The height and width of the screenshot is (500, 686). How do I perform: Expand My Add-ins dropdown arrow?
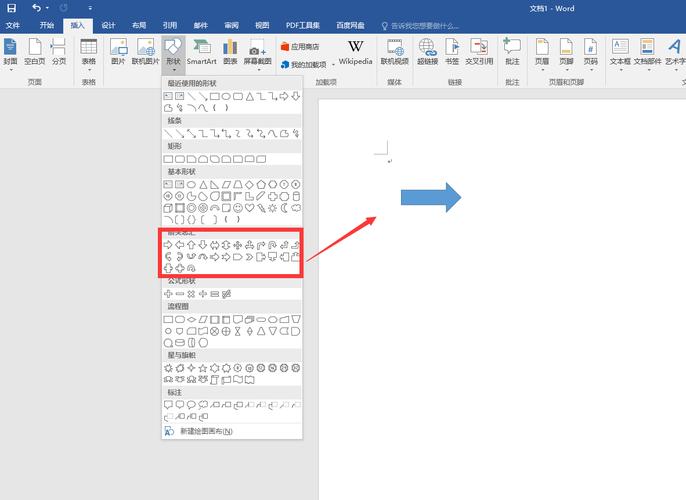(x=333, y=65)
